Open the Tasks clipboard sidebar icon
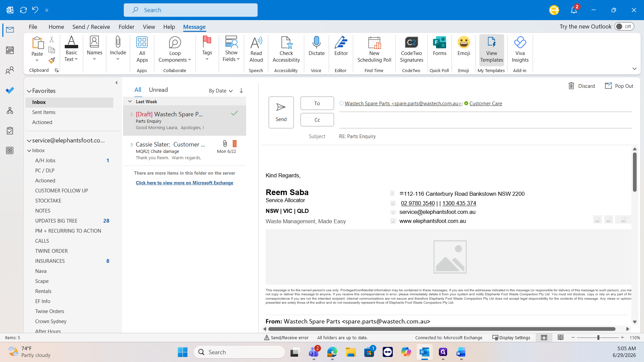644x362 pixels. pos(10,131)
